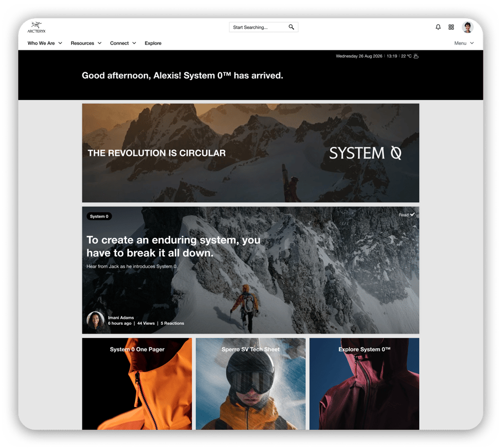Go to the Explore page

click(x=153, y=43)
